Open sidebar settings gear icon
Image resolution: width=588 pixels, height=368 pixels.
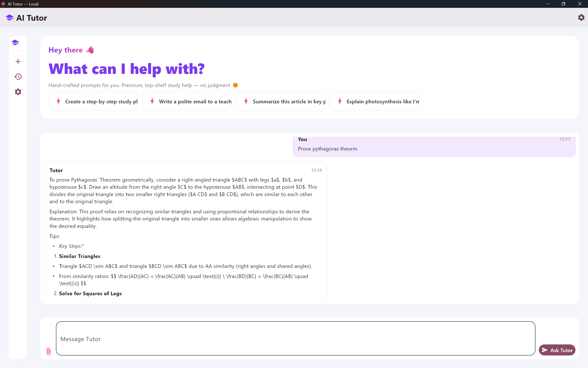18,92
